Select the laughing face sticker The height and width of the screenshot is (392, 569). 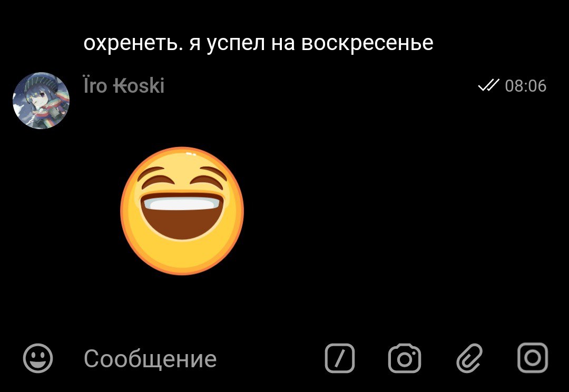[182, 211]
